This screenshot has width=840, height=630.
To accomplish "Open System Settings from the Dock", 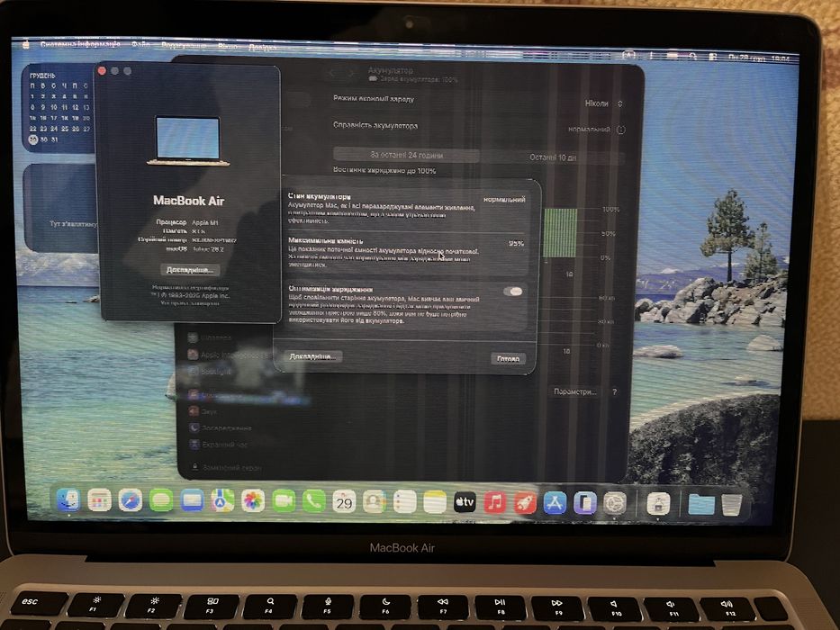I will [614, 504].
